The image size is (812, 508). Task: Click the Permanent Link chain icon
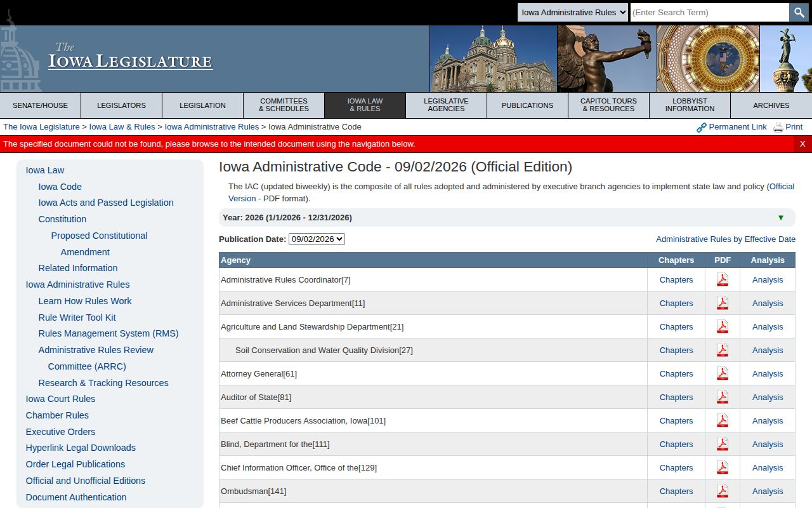701,127
